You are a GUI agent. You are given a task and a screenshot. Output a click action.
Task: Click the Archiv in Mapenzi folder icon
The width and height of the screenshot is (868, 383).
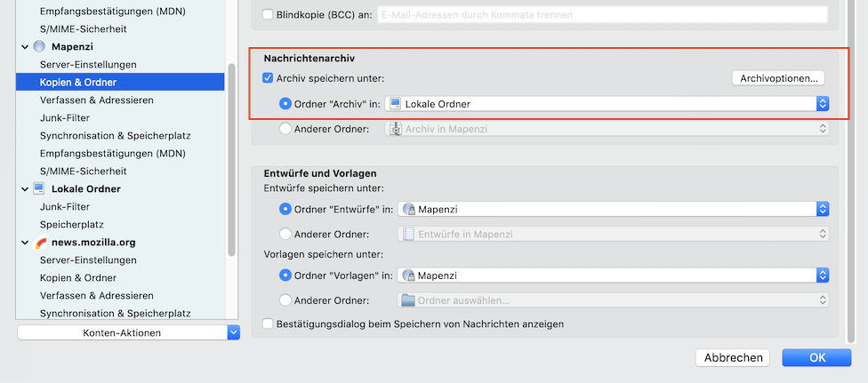click(x=396, y=129)
